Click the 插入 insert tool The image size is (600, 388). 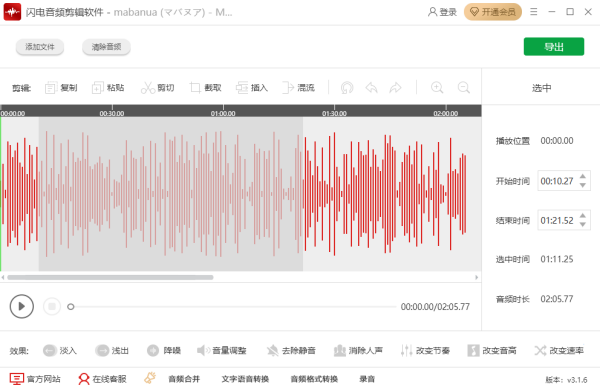(252, 88)
